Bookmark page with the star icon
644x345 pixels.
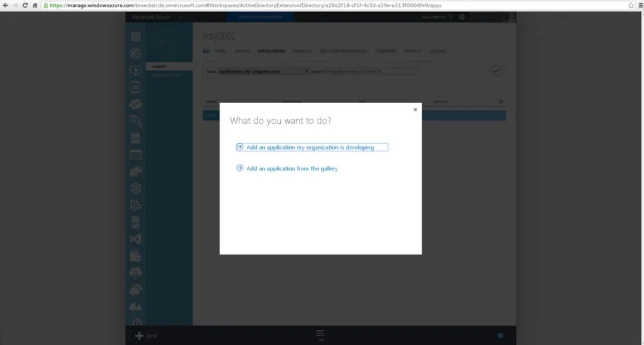[x=631, y=5]
